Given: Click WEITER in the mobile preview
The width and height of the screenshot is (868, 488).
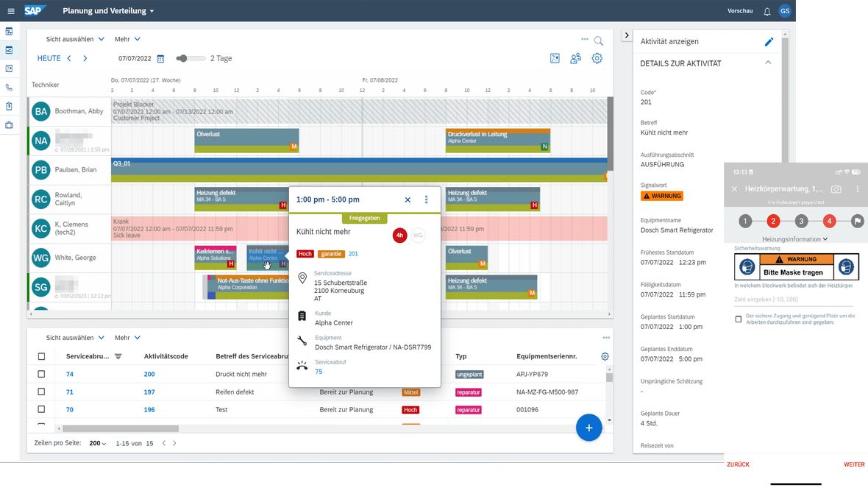Looking at the screenshot, I should (x=854, y=464).
